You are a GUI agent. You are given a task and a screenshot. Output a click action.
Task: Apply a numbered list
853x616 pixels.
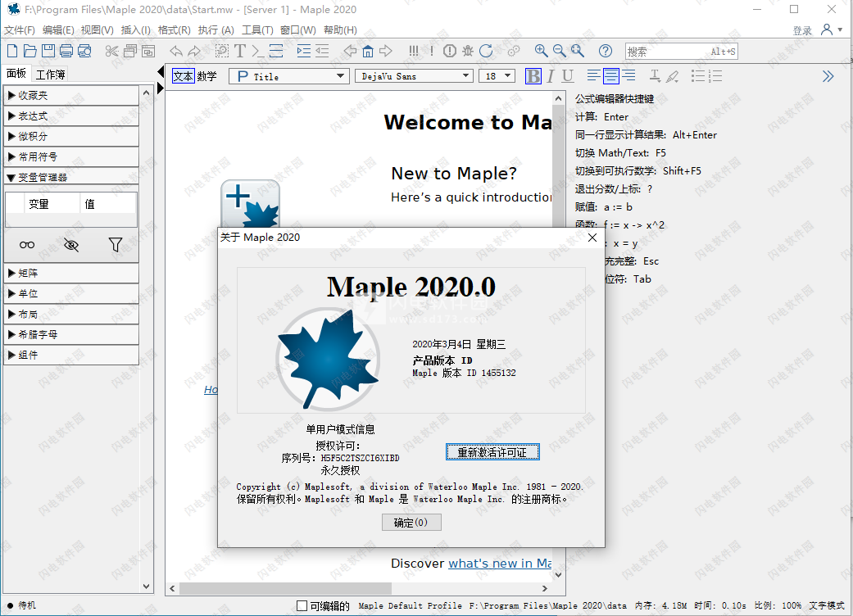pos(715,76)
